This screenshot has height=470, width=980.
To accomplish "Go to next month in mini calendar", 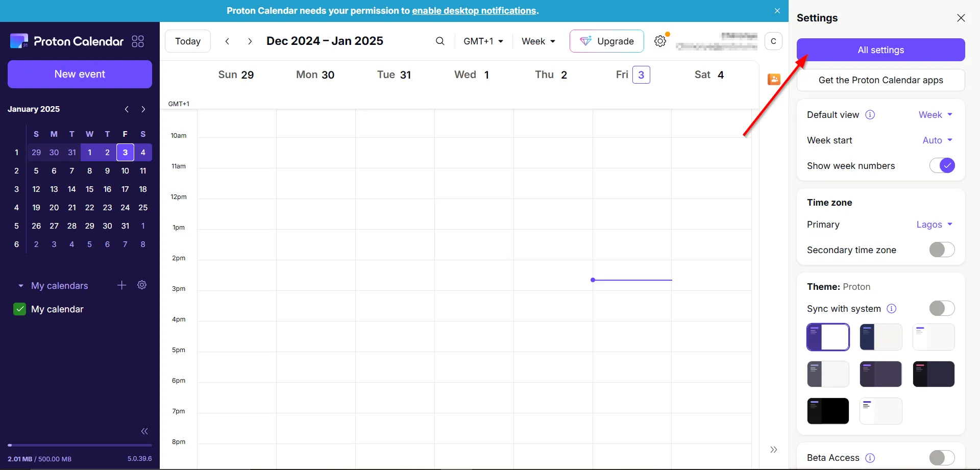I will click(143, 109).
